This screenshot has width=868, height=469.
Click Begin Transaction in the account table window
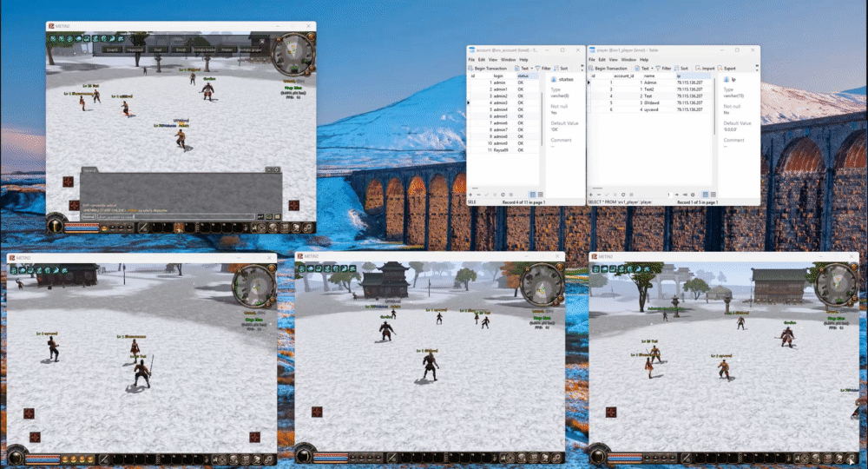pyautogui.click(x=487, y=68)
